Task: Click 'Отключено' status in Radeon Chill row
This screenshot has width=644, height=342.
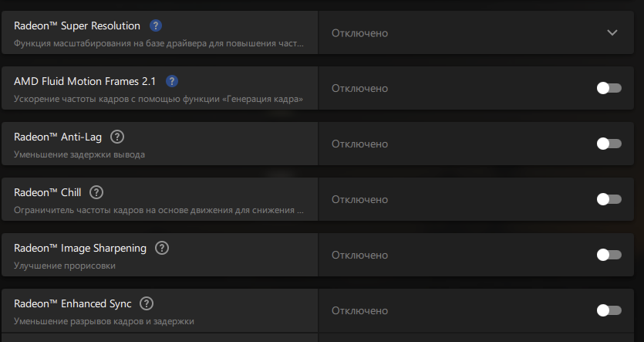Action: click(x=359, y=199)
